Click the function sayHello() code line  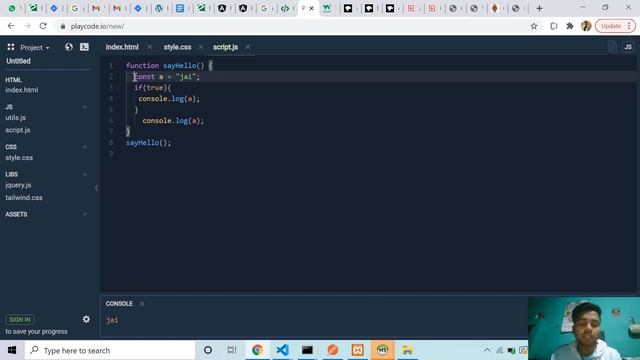click(x=169, y=65)
